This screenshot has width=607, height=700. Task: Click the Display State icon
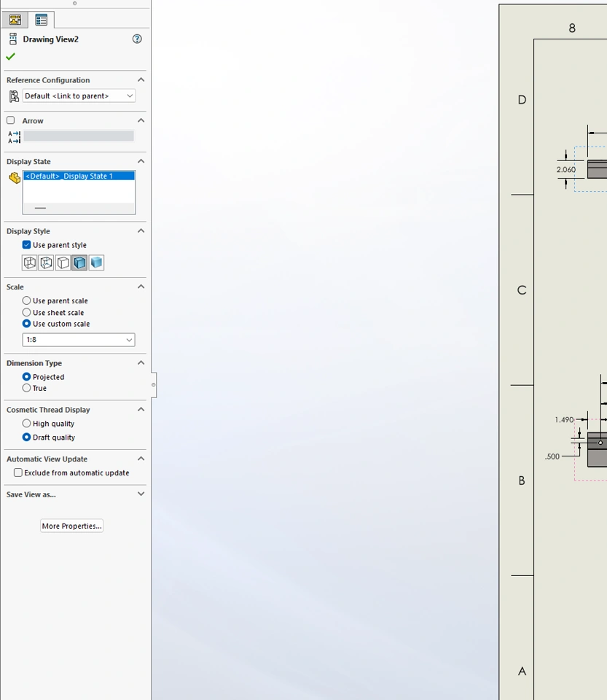15,178
